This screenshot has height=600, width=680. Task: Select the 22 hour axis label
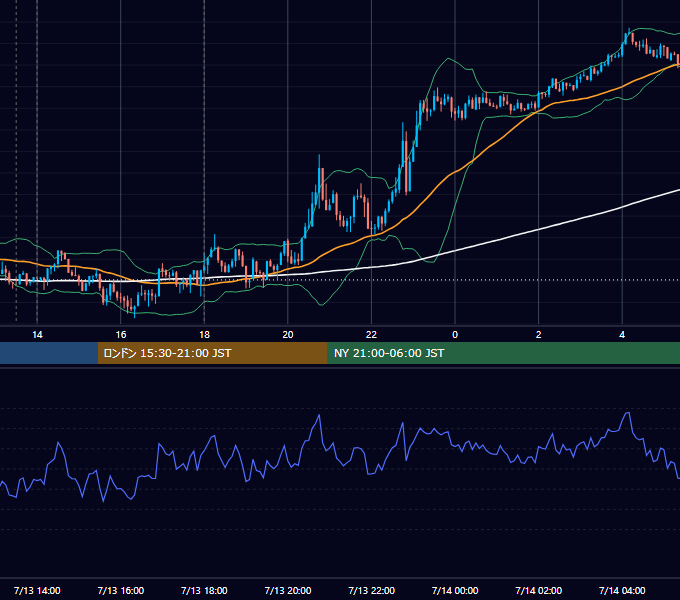click(371, 335)
